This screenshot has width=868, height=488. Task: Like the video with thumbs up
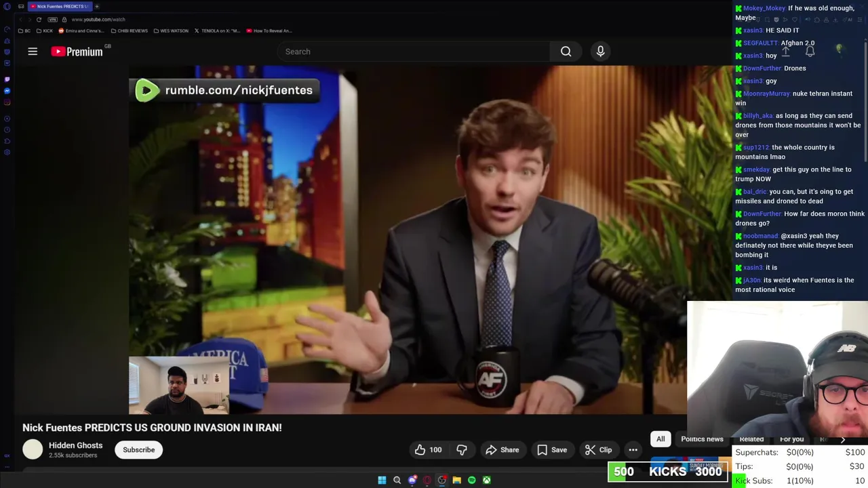[x=428, y=450]
